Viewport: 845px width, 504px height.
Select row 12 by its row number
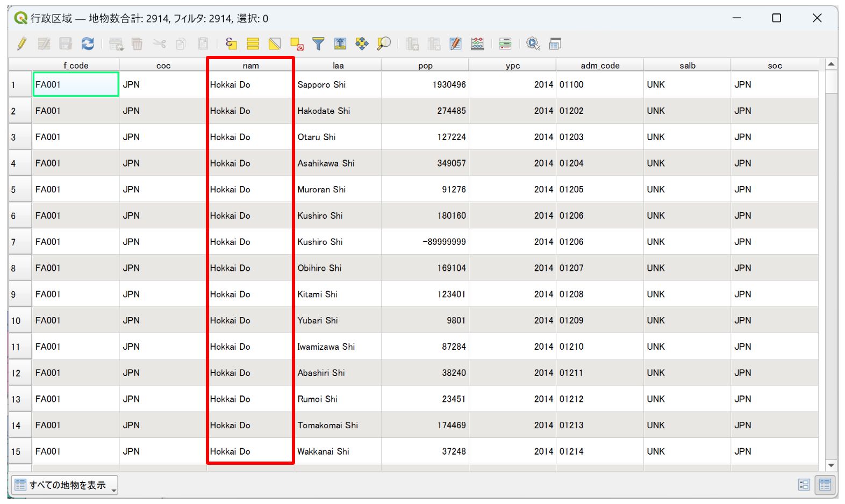point(20,373)
